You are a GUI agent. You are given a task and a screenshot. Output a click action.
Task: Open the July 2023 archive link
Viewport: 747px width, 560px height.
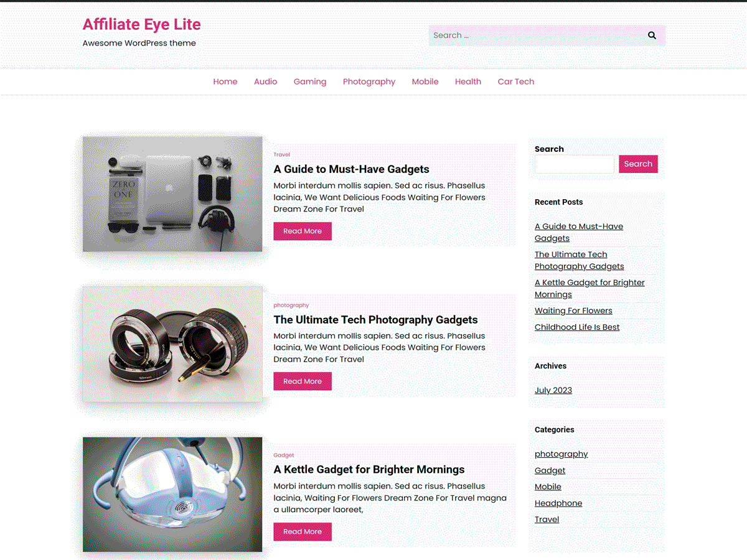[553, 390]
